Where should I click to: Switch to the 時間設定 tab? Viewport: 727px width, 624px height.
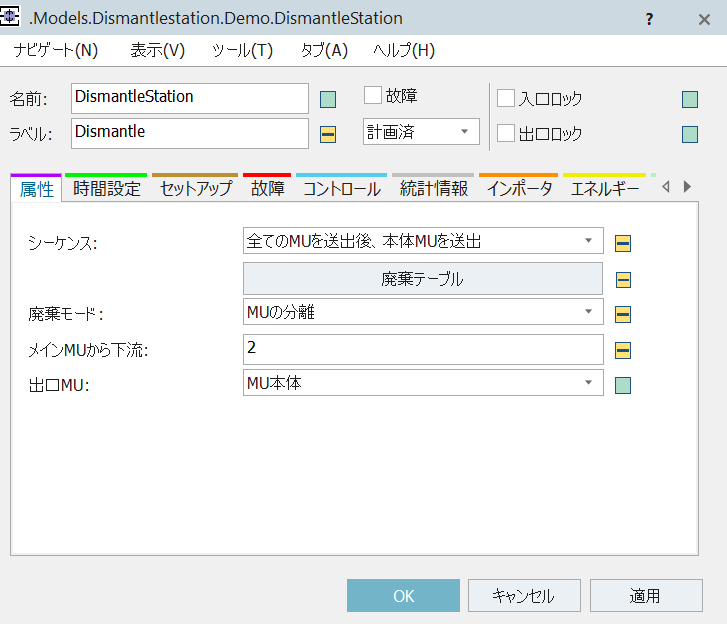point(107,189)
